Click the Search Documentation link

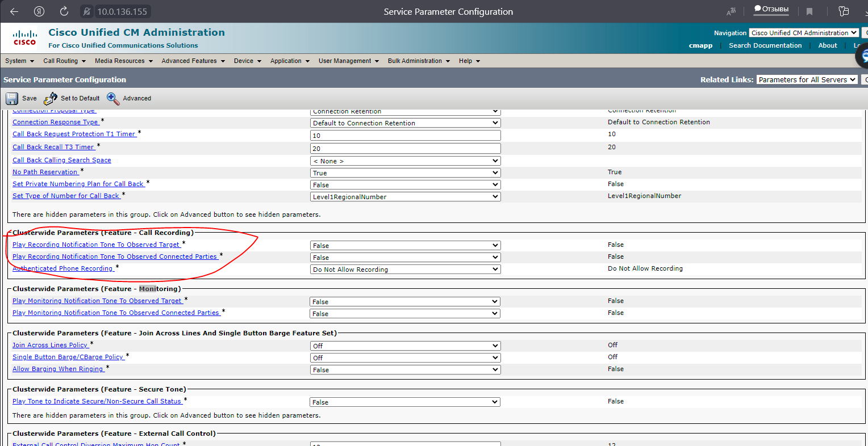[x=765, y=45]
